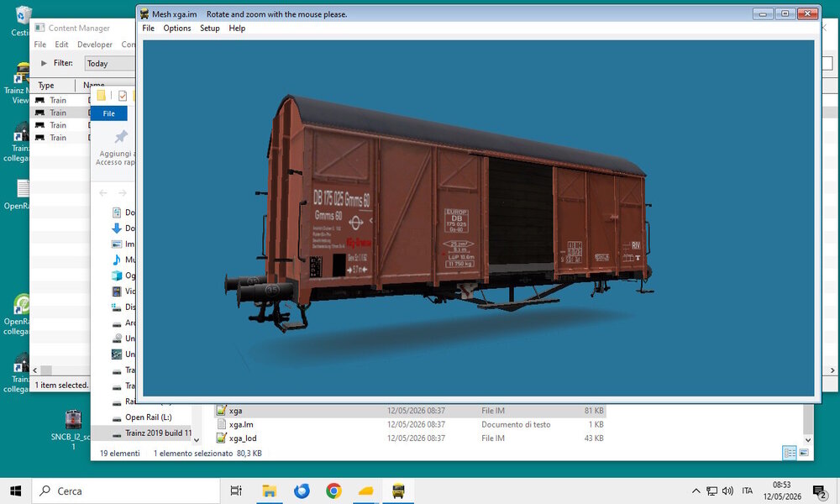Image resolution: width=840 pixels, height=504 pixels.
Task: Open File menu in Content Manager
Action: point(40,45)
